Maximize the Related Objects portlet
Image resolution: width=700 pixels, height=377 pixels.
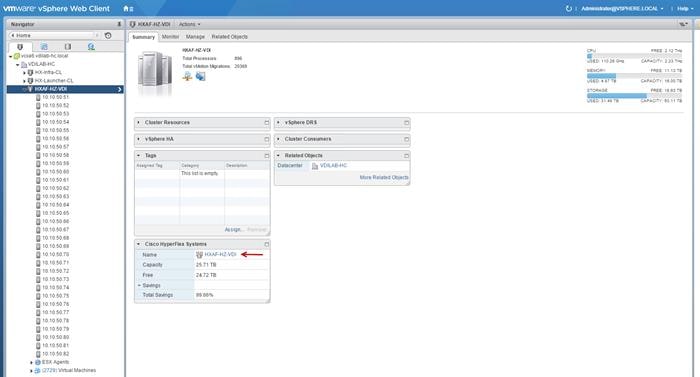point(406,155)
